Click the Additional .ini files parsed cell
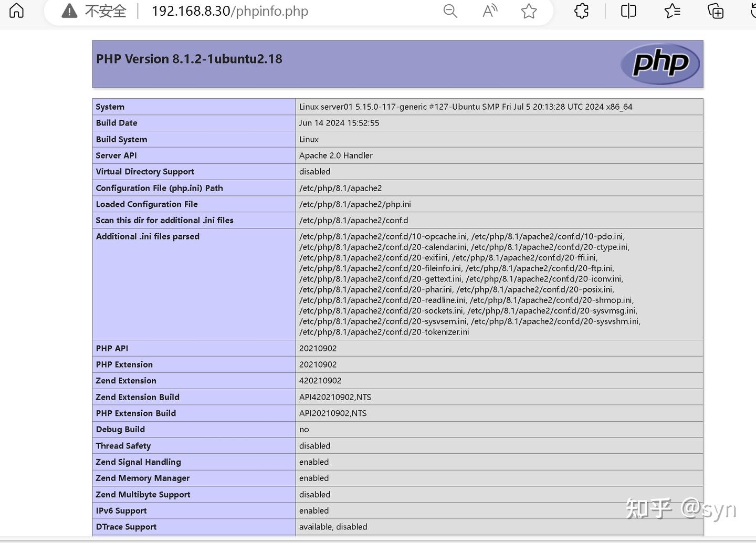 point(148,236)
